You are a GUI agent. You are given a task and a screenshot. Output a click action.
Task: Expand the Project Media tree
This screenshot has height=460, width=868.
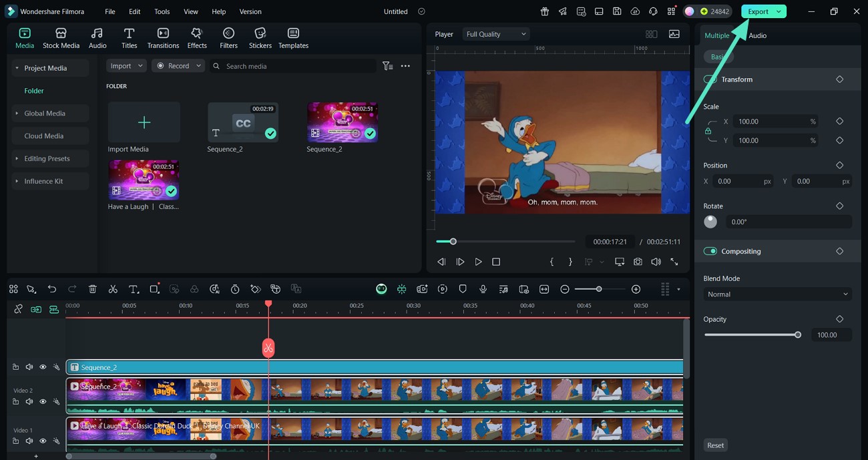17,68
